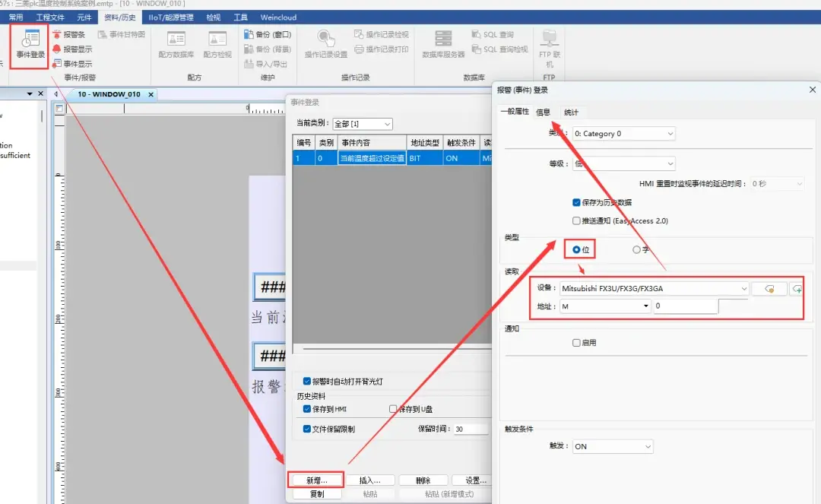Toggle 保存到 HMI checkbox
Image resolution: width=821 pixels, height=504 pixels.
pyautogui.click(x=307, y=409)
